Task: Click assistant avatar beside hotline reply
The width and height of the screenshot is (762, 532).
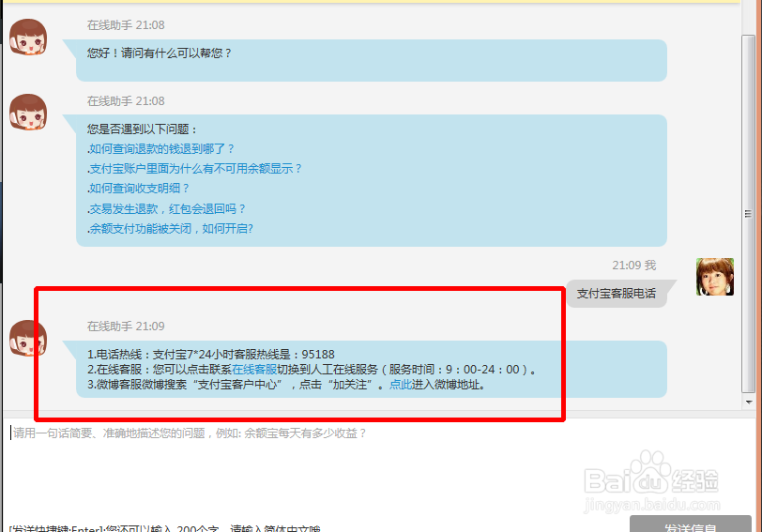Action: pyautogui.click(x=28, y=338)
